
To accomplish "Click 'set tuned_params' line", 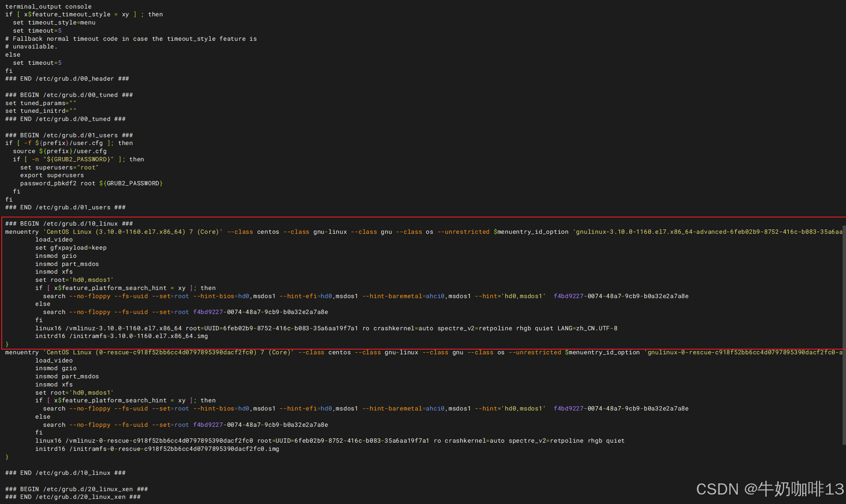I will coord(41,103).
